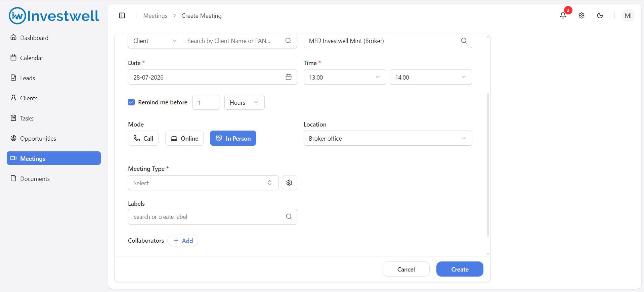Open the Hours reminder unit dropdown
The image size is (644, 292).
coord(244,102)
